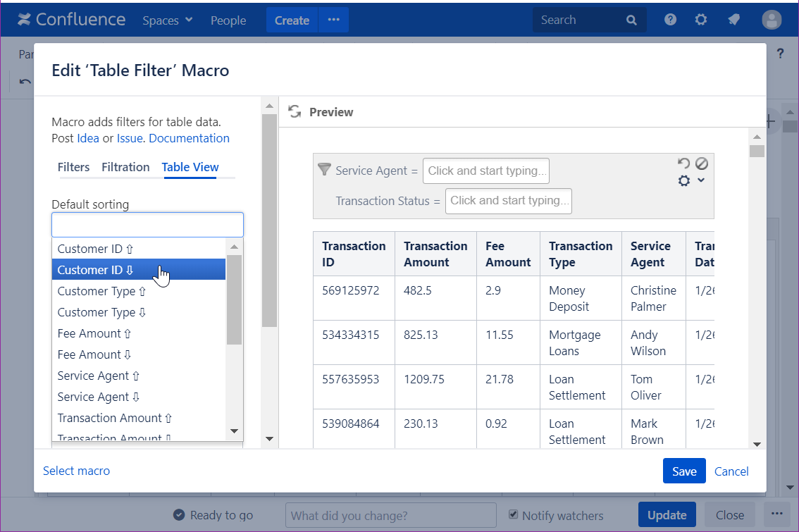
Task: Expand the Spaces dropdown menu
Action: 168,20
